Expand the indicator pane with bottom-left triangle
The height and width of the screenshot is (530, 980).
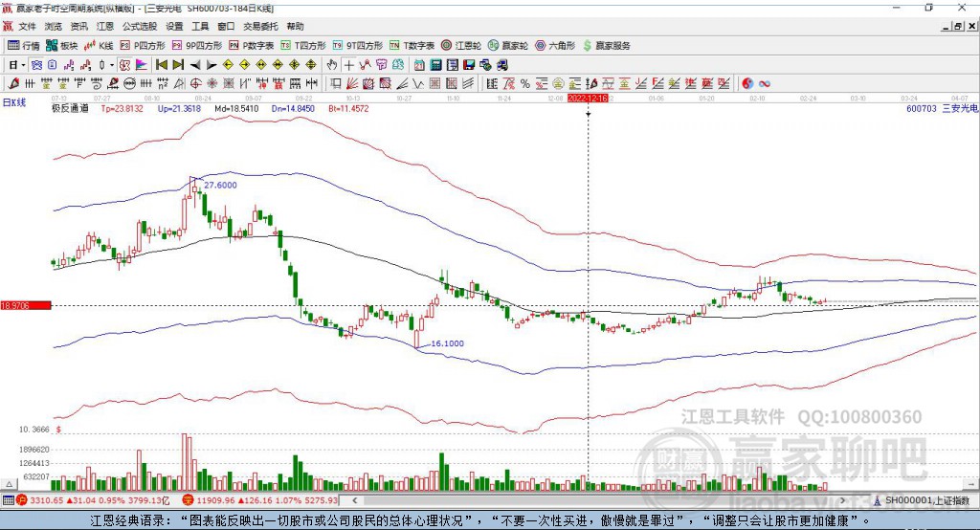coord(9,484)
